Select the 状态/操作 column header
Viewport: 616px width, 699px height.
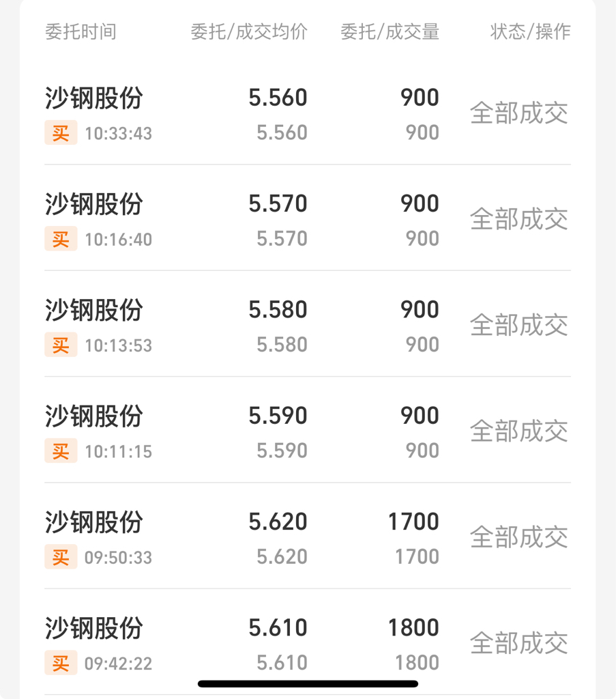pyautogui.click(x=531, y=32)
